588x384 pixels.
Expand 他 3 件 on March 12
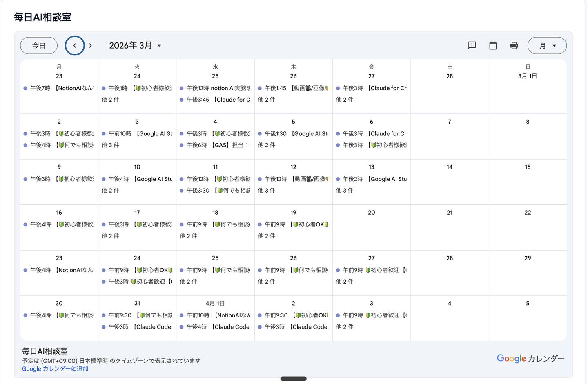[x=267, y=191]
